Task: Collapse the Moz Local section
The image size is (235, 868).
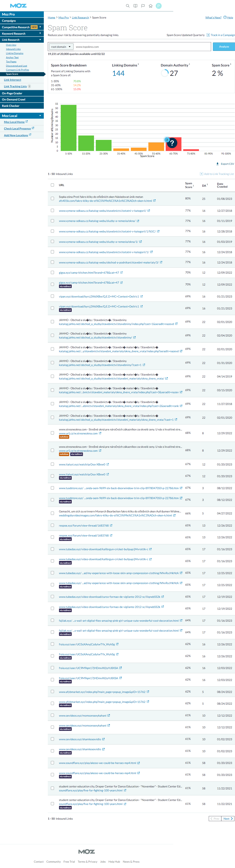Action: tap(40, 116)
